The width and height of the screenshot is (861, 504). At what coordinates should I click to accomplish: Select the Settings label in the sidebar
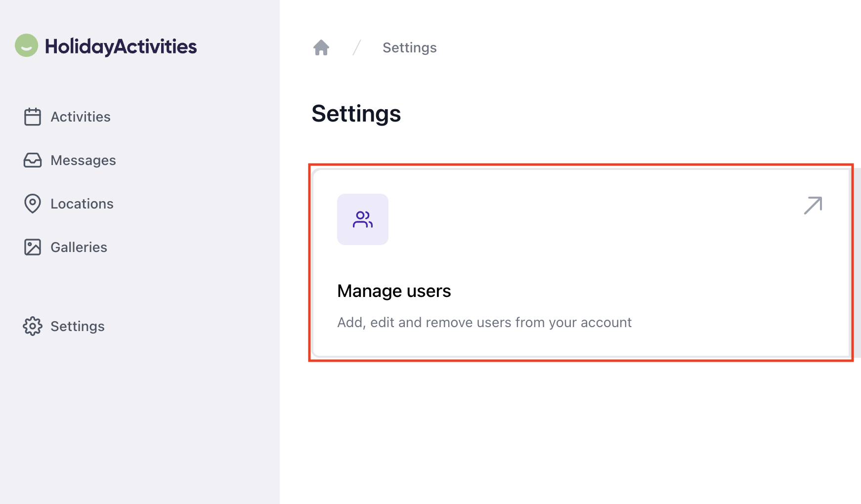click(x=78, y=326)
